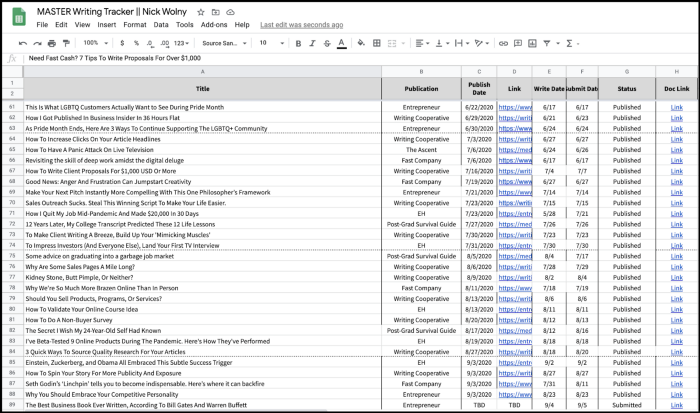700x413 pixels.
Task: Open the font size 10 dropdown
Action: (268, 43)
